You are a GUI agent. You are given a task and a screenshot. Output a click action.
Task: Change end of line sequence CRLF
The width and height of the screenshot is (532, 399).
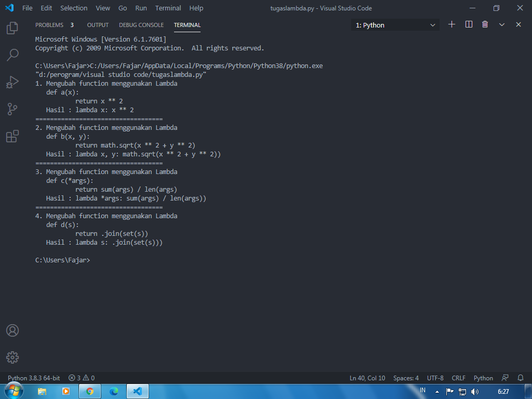[x=458, y=378]
